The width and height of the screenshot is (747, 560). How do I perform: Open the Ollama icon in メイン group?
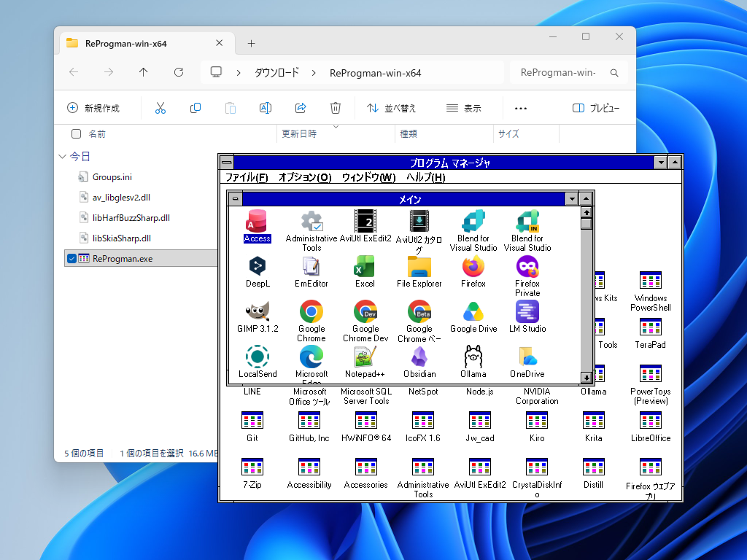coord(473,362)
